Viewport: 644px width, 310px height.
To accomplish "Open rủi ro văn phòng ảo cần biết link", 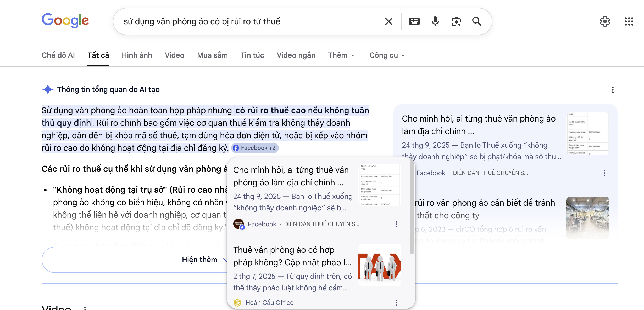I will pyautogui.click(x=485, y=209).
